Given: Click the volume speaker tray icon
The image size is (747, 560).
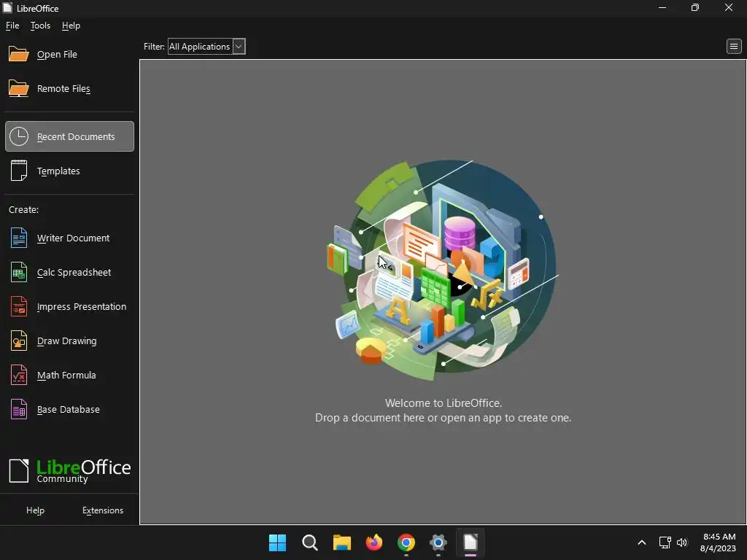Looking at the screenshot, I should [x=682, y=542].
